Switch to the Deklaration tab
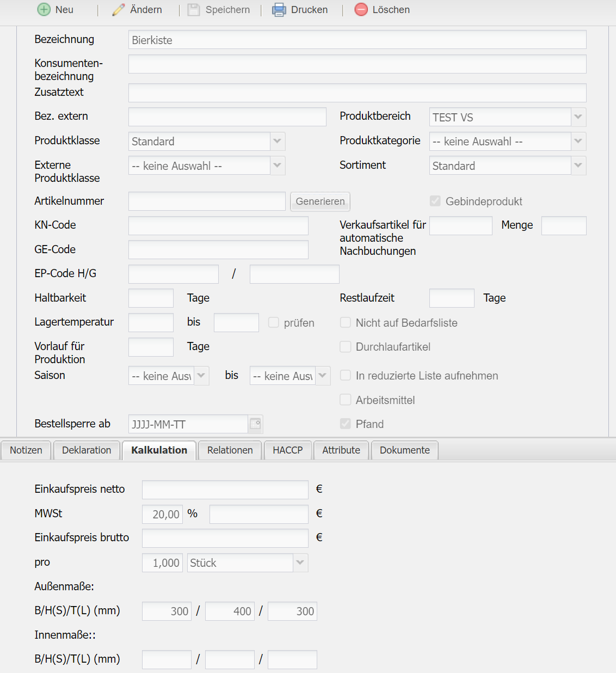This screenshot has height=673, width=616. pyautogui.click(x=87, y=450)
